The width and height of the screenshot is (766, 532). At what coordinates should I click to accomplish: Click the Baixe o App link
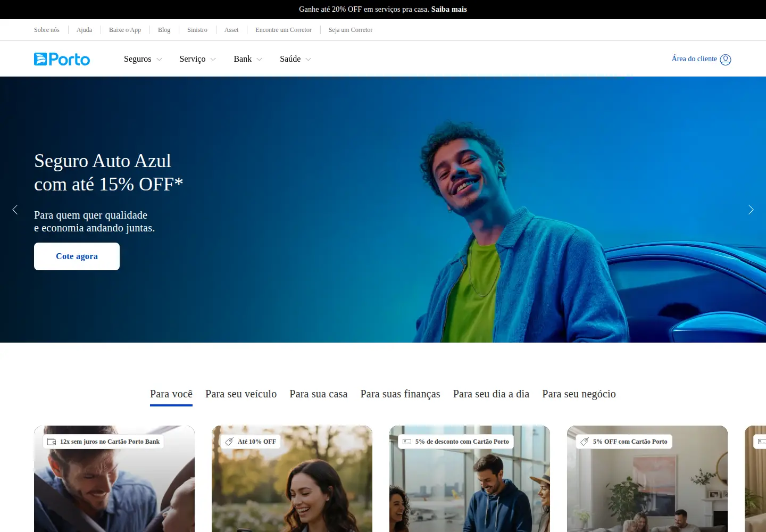(x=125, y=30)
